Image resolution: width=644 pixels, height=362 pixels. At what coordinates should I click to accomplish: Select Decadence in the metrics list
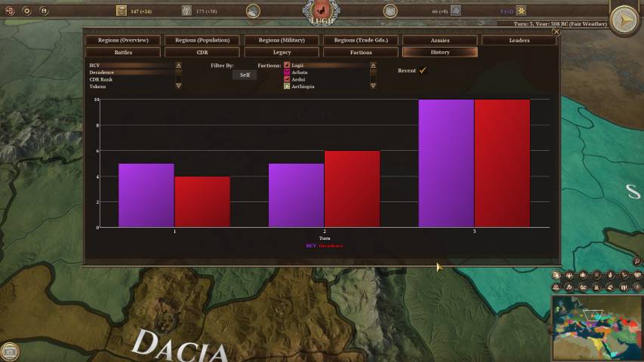click(x=102, y=72)
